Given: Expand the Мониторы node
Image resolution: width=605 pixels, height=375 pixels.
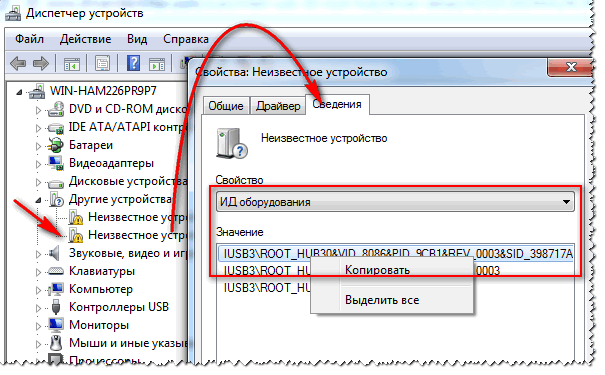Looking at the screenshot, I should (x=38, y=326).
